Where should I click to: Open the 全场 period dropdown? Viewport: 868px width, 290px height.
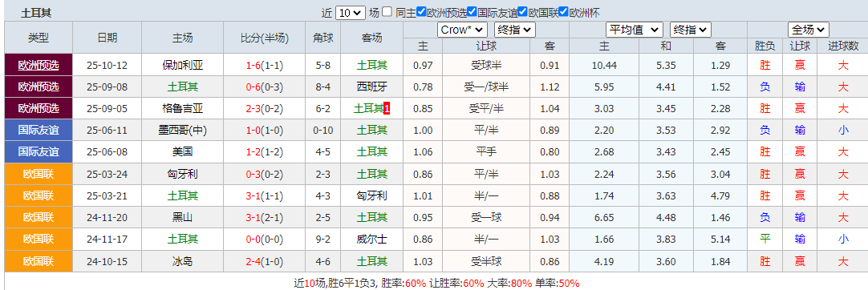click(808, 30)
